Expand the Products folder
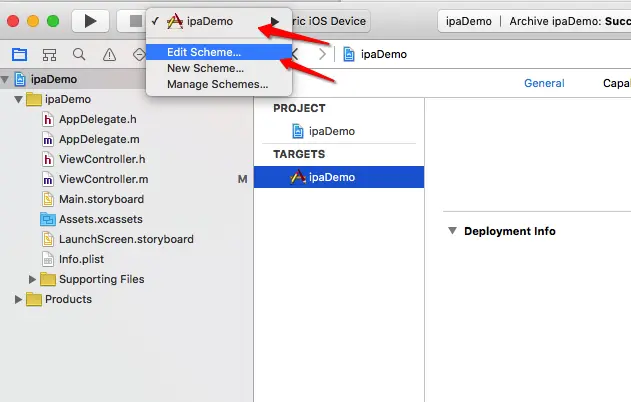This screenshot has height=402, width=631. (x=18, y=299)
